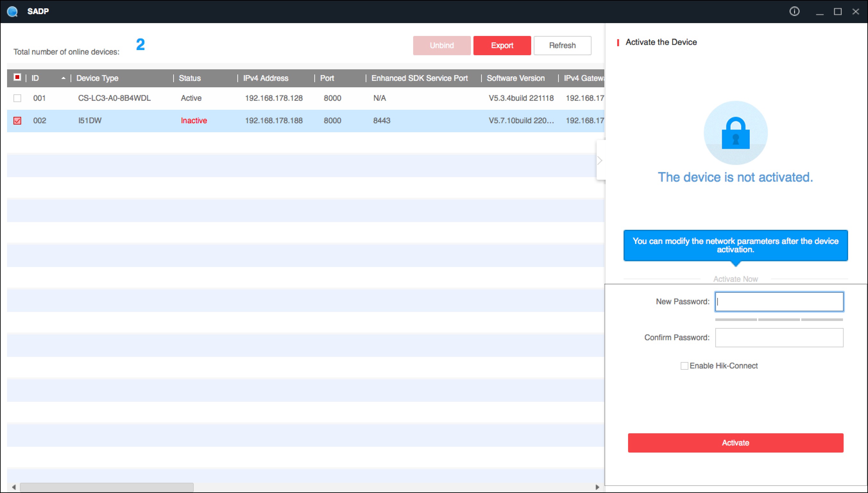The width and height of the screenshot is (868, 493).
Task: Enable Hik-Connect checkbox
Action: click(684, 366)
